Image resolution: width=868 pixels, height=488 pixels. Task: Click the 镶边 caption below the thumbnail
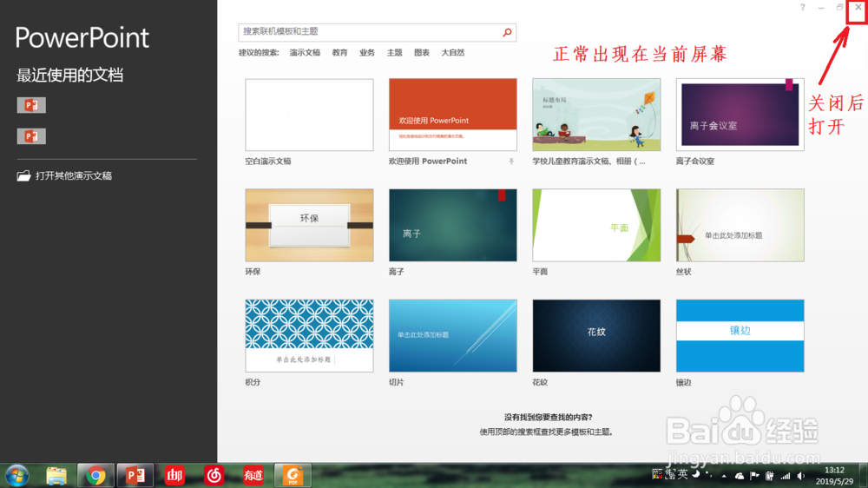pos(684,382)
